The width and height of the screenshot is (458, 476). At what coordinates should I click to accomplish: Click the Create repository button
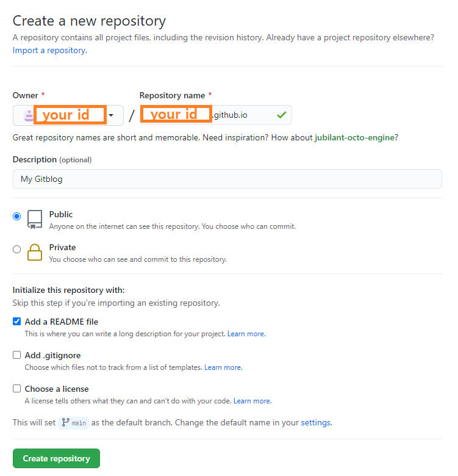tap(56, 458)
